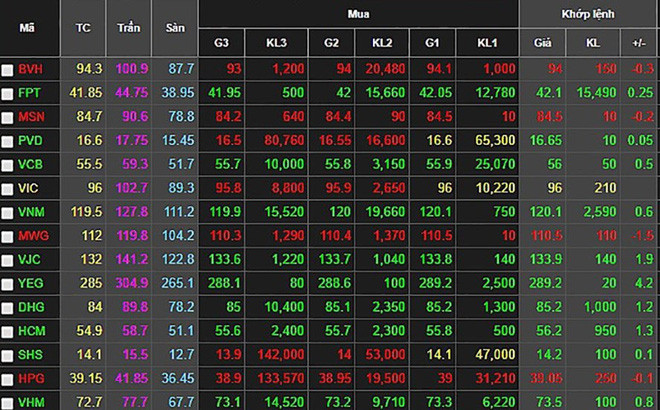Click the TC column header
The height and width of the screenshot is (410, 660).
[x=83, y=28]
